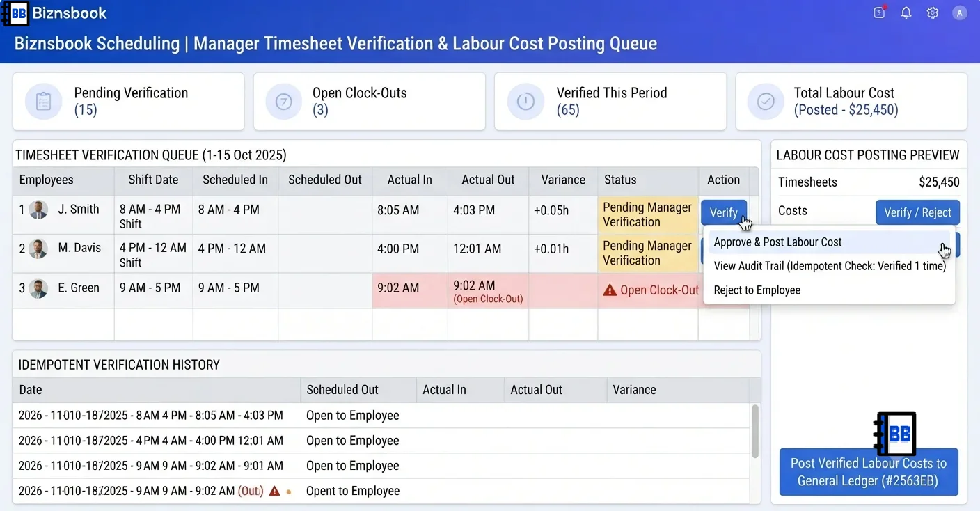
Task: Select the +0.05h variance cell
Action: pos(563,215)
